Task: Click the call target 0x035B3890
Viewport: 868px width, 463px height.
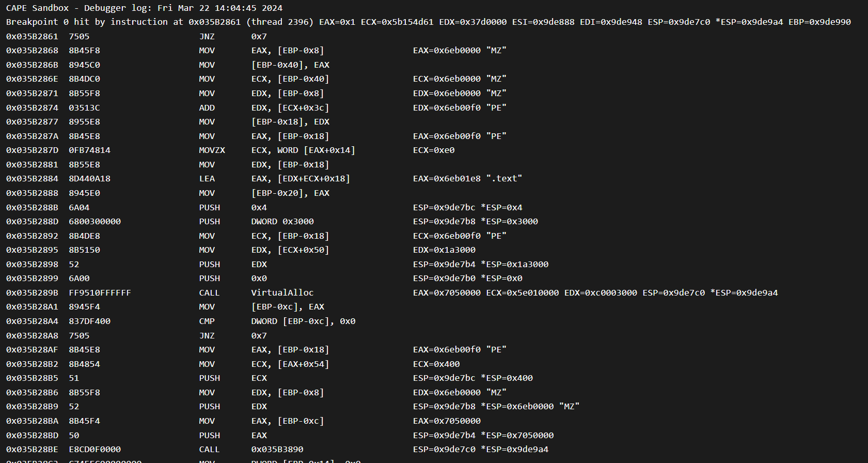Action: [x=277, y=449]
